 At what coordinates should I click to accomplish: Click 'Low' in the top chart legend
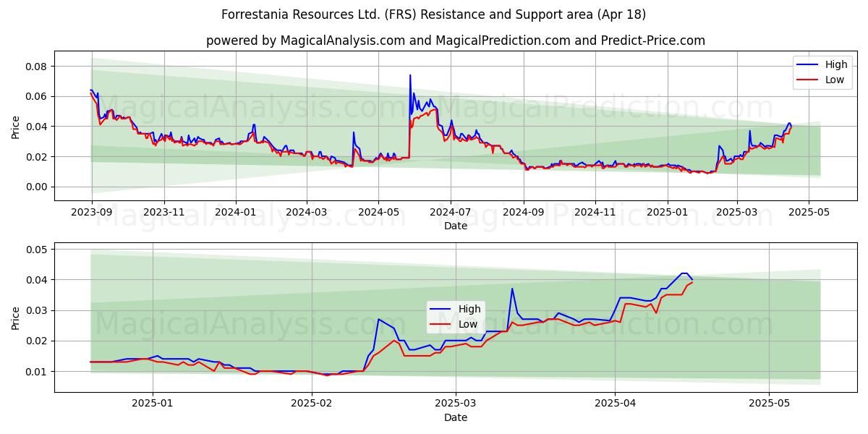click(x=835, y=80)
